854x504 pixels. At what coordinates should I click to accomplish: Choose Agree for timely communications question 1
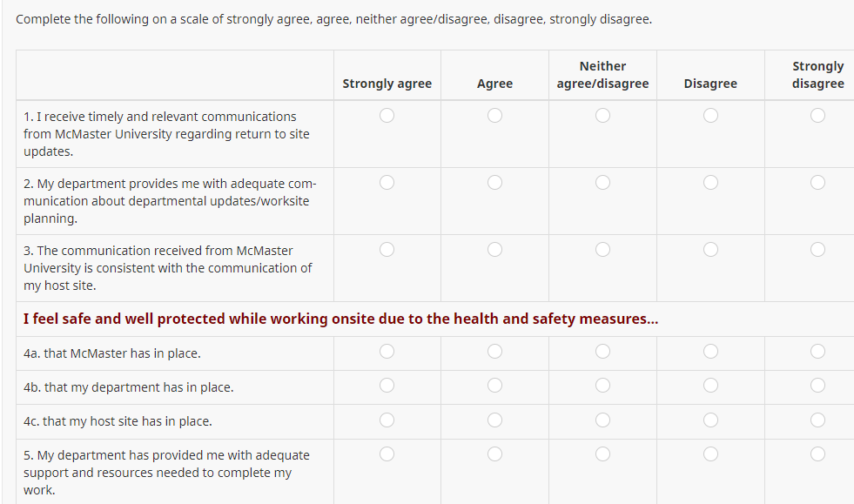pos(494,115)
